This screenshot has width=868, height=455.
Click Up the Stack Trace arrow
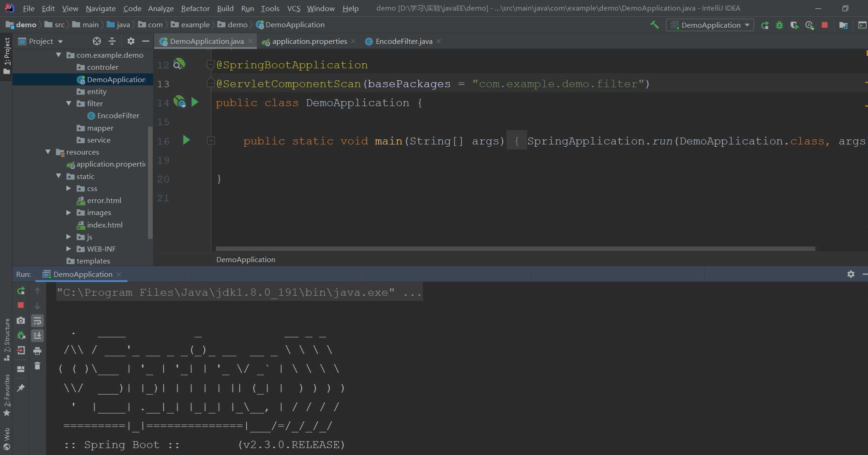pos(37,291)
